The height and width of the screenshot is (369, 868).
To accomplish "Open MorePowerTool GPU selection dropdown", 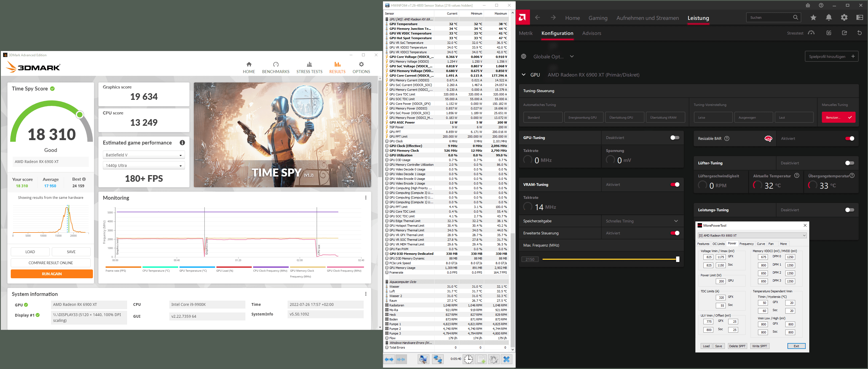I will coord(752,235).
